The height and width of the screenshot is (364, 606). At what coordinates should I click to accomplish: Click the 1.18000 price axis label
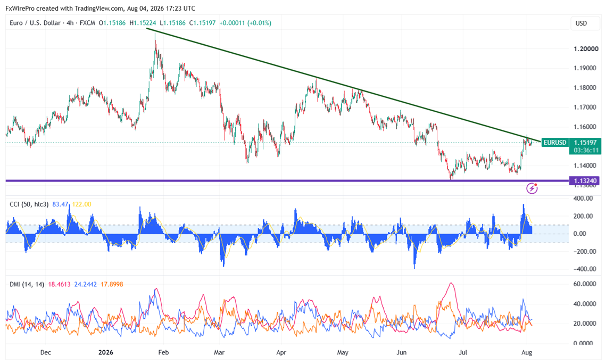click(585, 88)
